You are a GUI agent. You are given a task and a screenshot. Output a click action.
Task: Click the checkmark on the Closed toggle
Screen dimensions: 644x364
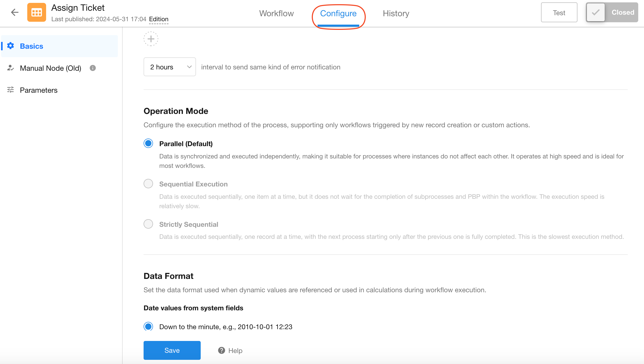[x=596, y=12]
